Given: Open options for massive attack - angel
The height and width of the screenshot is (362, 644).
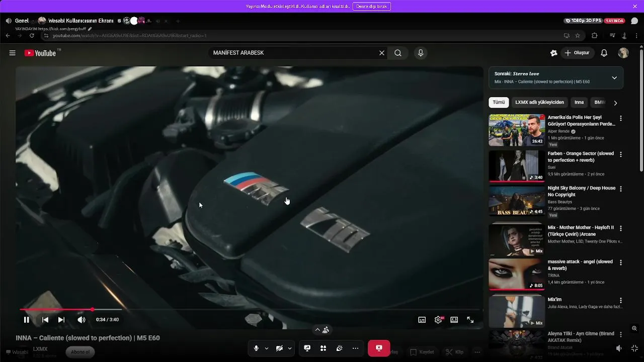Looking at the screenshot, I should click(x=621, y=262).
